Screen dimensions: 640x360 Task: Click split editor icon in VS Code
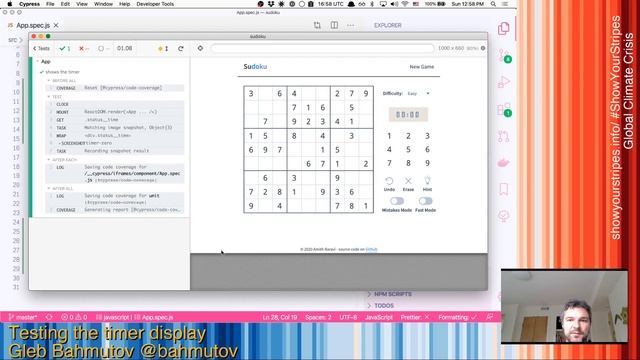point(334,25)
